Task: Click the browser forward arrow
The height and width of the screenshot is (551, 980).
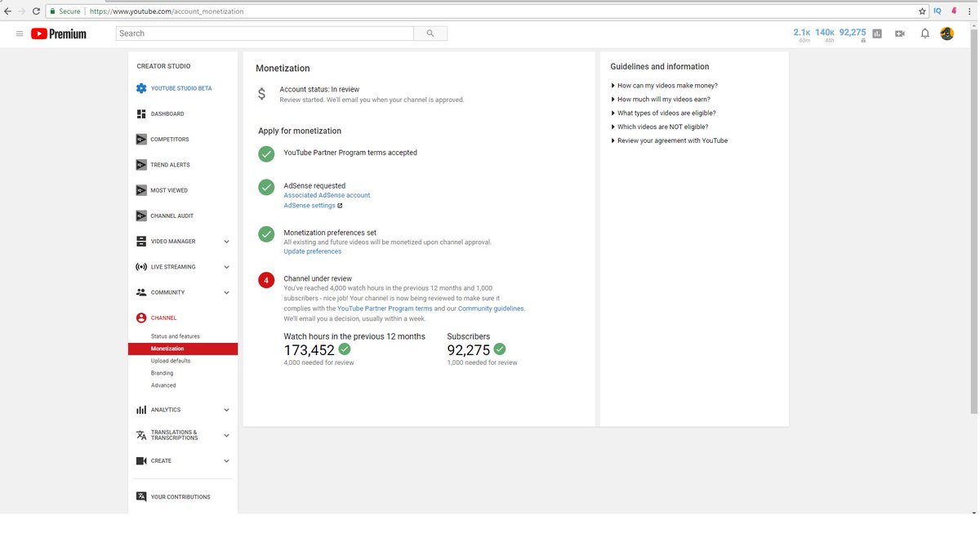Action: tap(22, 11)
